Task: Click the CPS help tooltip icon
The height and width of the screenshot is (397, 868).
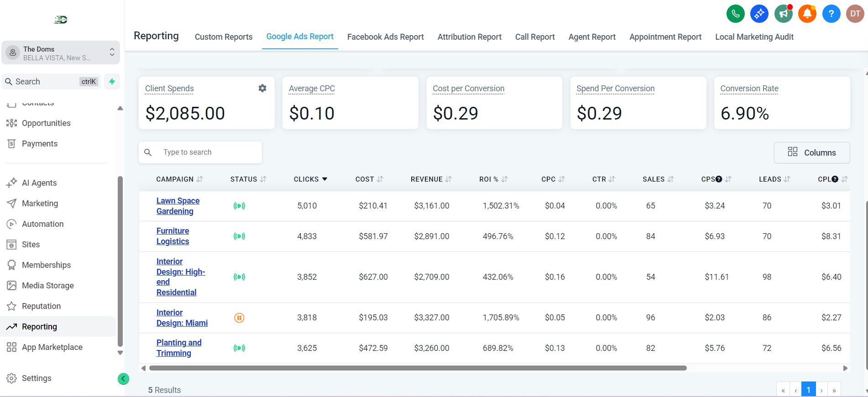Action: point(719,179)
